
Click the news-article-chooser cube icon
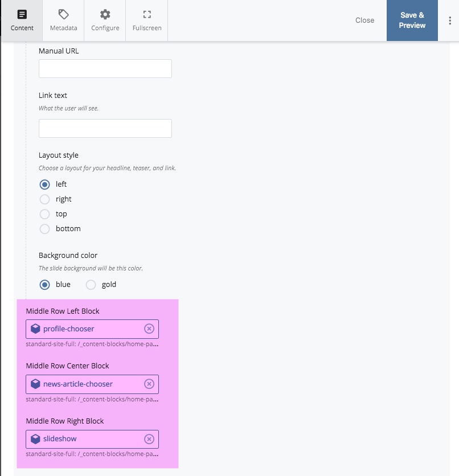pyautogui.click(x=35, y=384)
